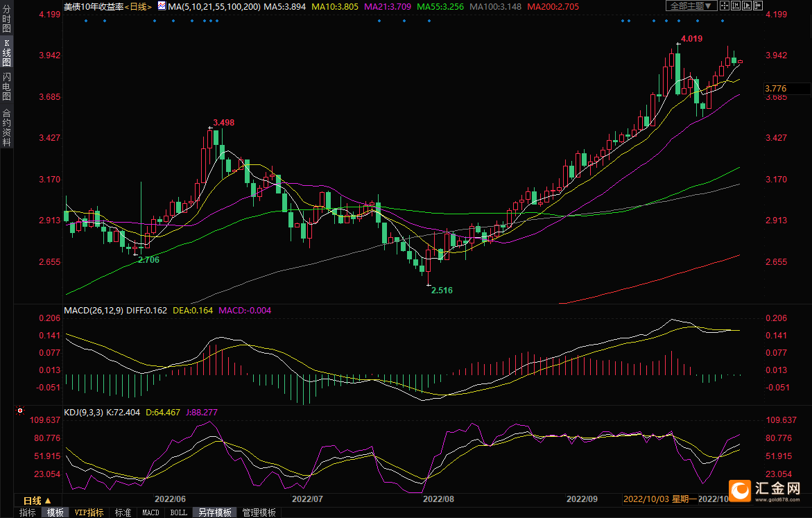The width and height of the screenshot is (812, 518).
Task: Click the <日线> period label in title
Action: pos(138,7)
